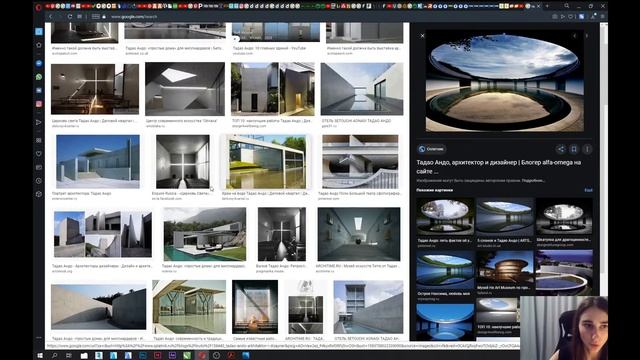Click the large oval skylight preview image
Image resolution: width=640 pixels, height=360 pixels.
tap(504, 81)
